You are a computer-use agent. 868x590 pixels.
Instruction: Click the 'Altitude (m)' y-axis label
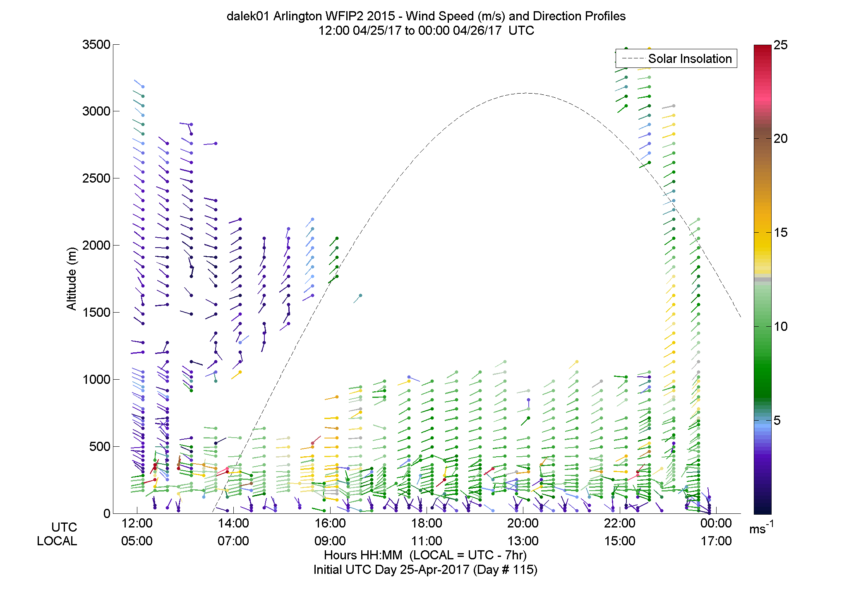click(72, 279)
